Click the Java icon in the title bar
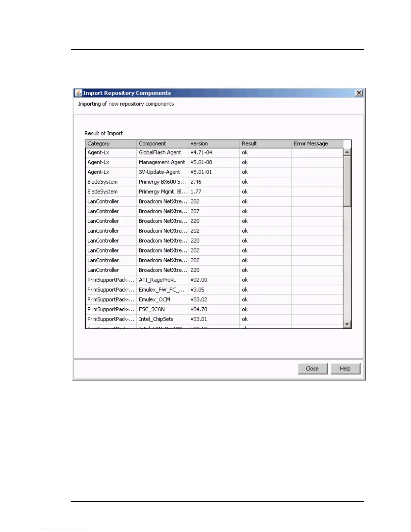The width and height of the screenshot is (411, 532). tap(78, 93)
